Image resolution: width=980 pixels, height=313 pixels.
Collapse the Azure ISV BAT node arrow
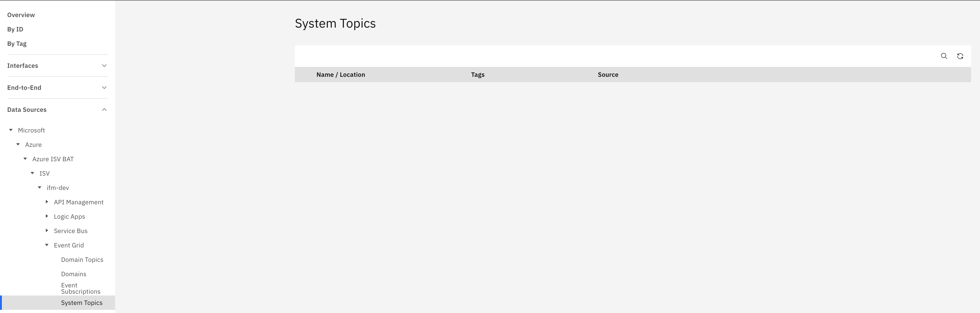click(25, 159)
